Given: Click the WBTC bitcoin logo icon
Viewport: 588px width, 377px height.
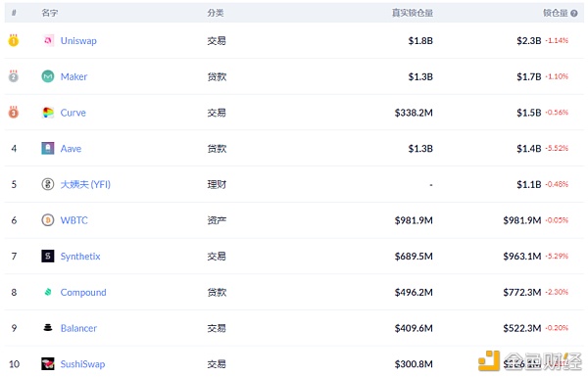Looking at the screenshot, I should point(48,220).
